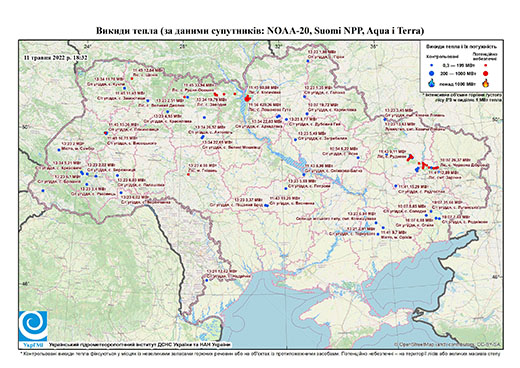
Task: Select the blue marker right of 10:54 8,22 MW label
Action: pos(358,157)
